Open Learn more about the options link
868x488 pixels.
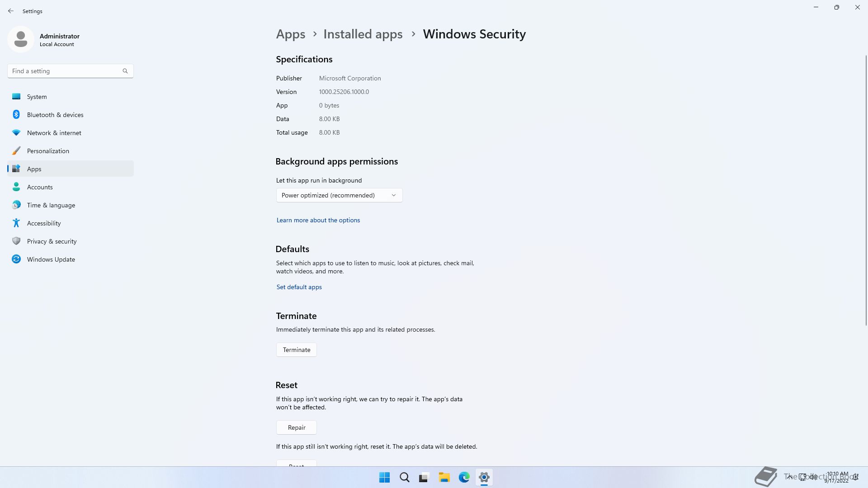(x=318, y=220)
